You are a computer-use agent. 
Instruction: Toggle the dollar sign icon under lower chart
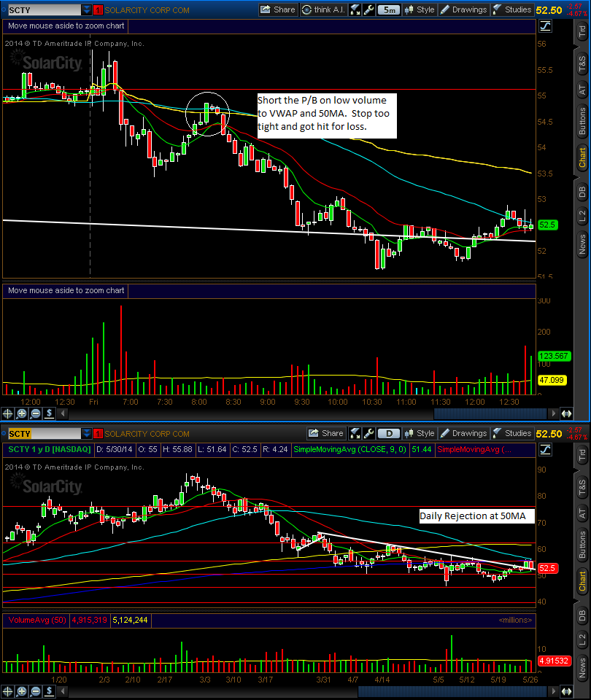click(49, 692)
